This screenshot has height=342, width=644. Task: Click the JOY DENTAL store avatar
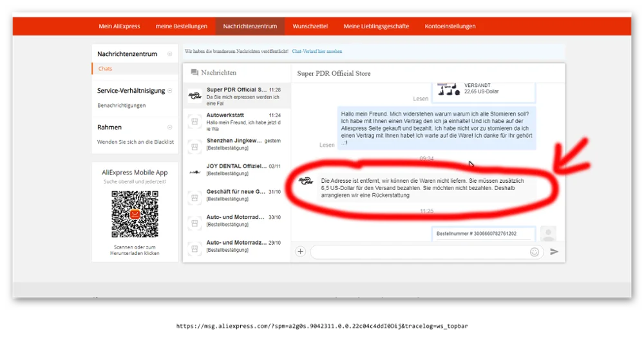click(194, 173)
